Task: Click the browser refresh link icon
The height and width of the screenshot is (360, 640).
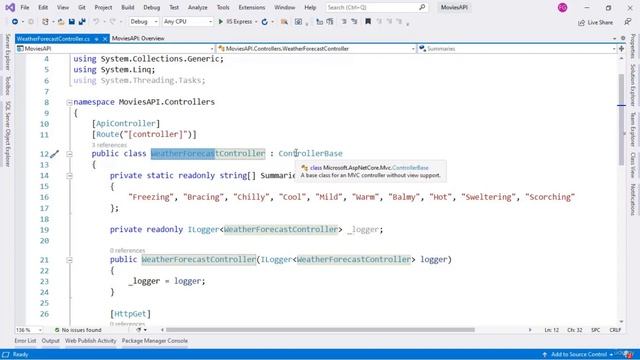Action: 264,22
